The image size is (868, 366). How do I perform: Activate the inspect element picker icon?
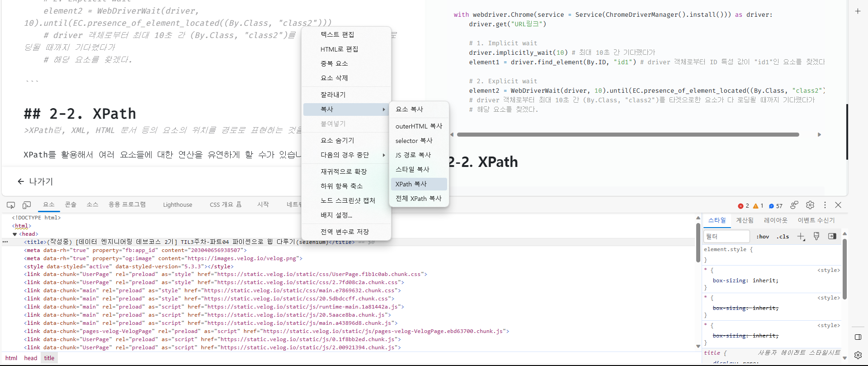click(x=11, y=205)
